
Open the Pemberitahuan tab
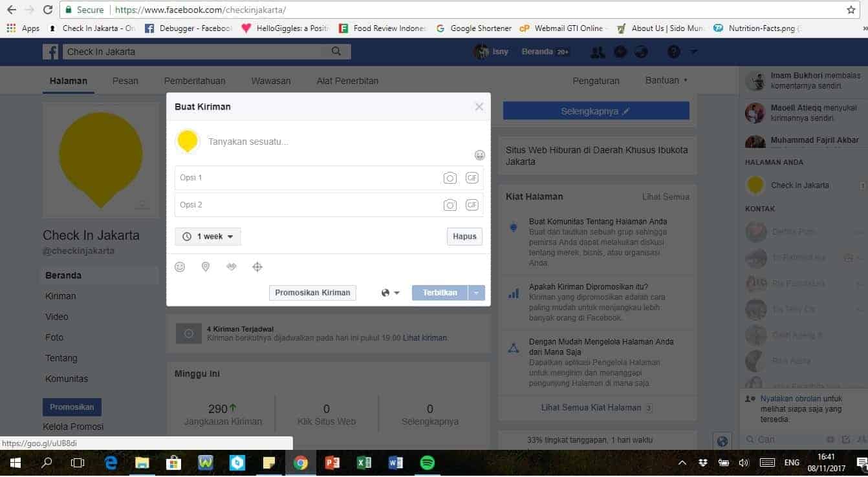tap(195, 81)
